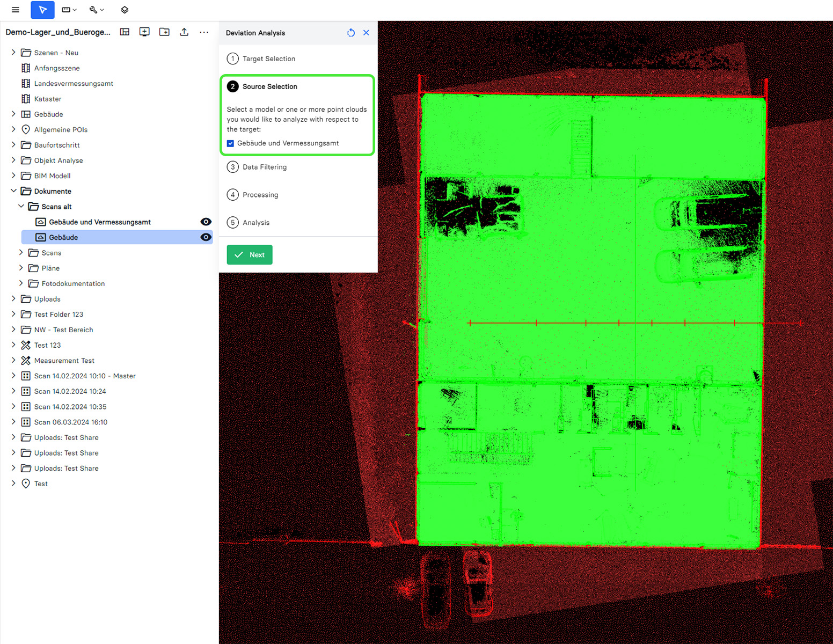This screenshot has height=644, width=833.
Task: Uncheck Gebäude und Vermessungsamt source checkbox
Action: [x=230, y=143]
